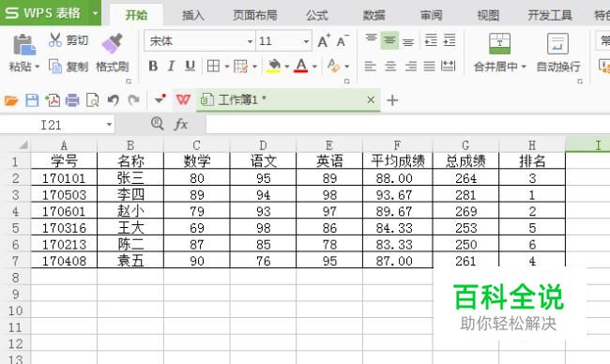Open the 开发工具 tab
This screenshot has height=364, width=610.
pos(549,15)
